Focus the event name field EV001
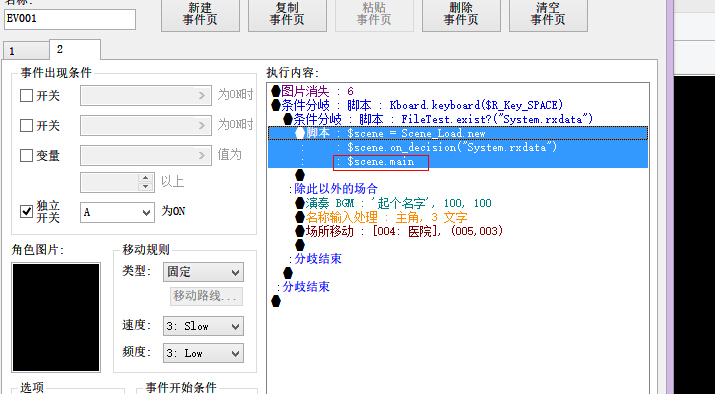The image size is (715, 394). click(70, 19)
